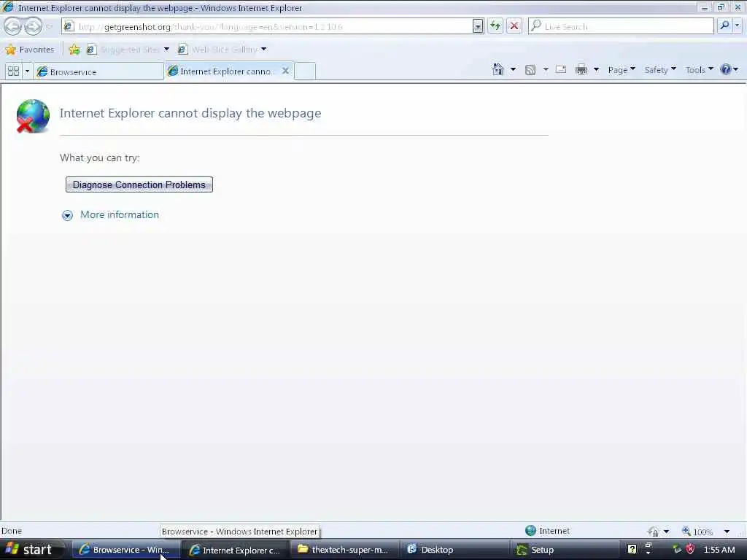747x560 pixels.
Task: Close the Internet Explorer cannot display tab
Action: point(285,71)
